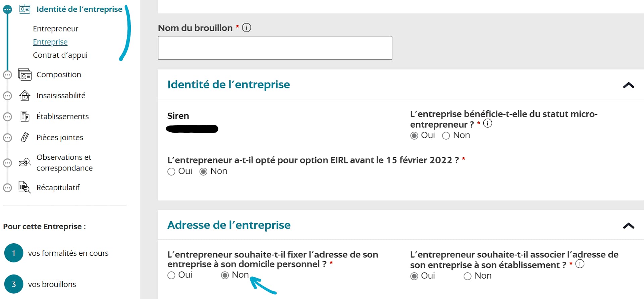This screenshot has width=644, height=299.
Task: Go to the Contrat d'appui step
Action: 60,55
